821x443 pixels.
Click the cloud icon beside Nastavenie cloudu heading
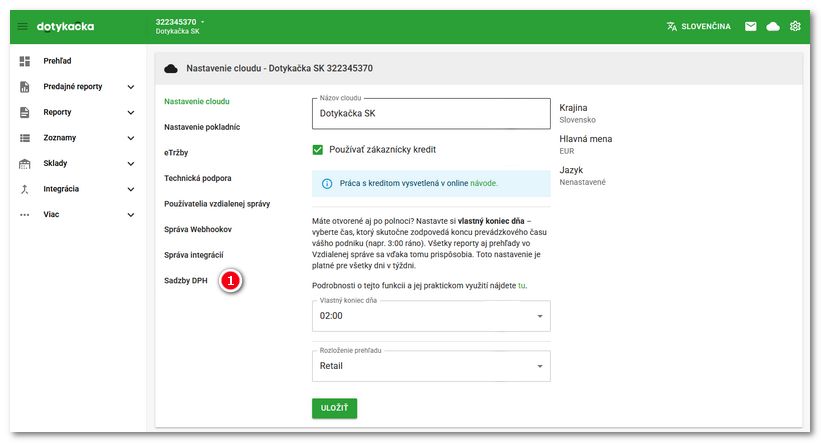(x=171, y=69)
